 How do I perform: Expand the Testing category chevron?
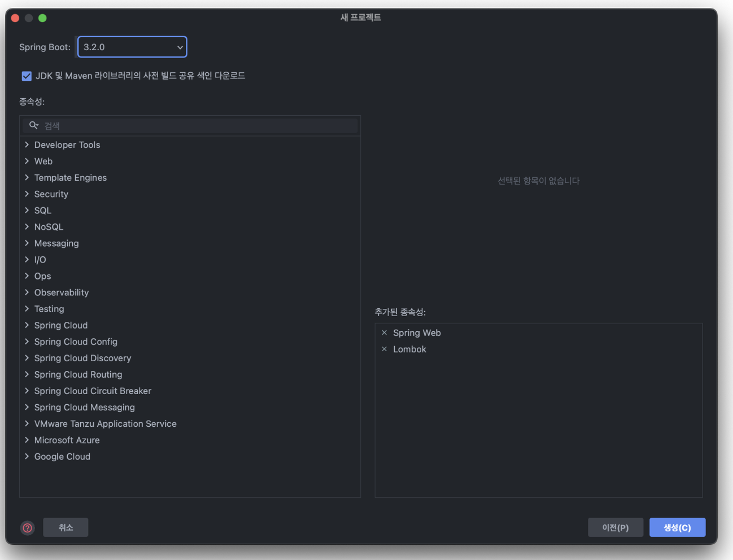(x=27, y=309)
